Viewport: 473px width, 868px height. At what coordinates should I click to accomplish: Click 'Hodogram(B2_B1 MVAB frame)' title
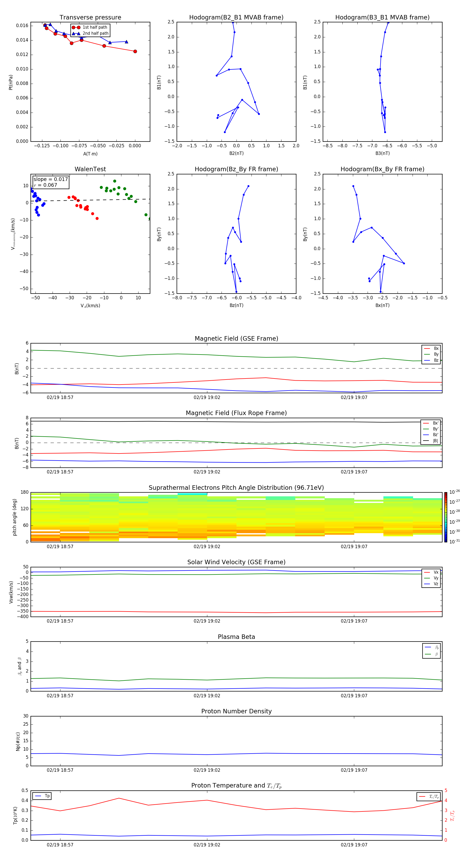pos(236,18)
